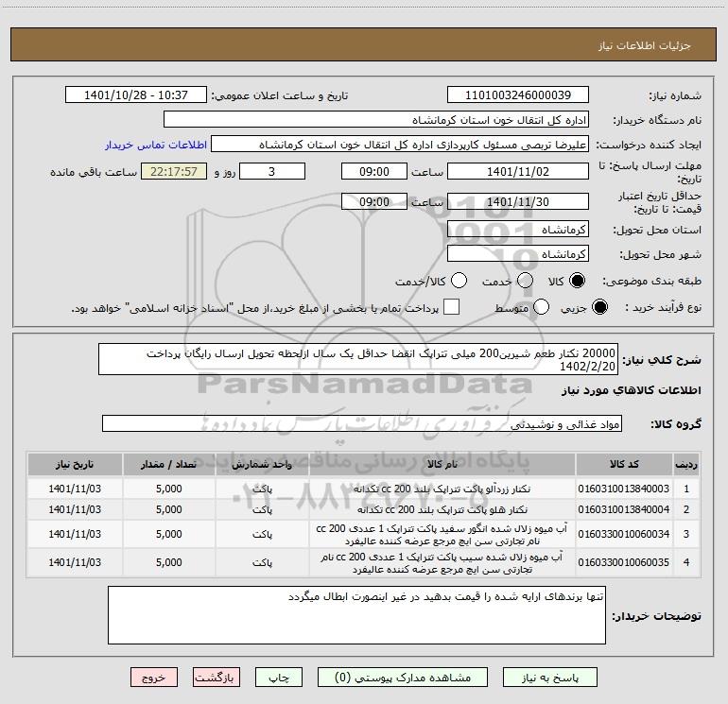Screen dimensions: 728x704
Task: Click product code 0160310013840004
Action: [x=624, y=509]
